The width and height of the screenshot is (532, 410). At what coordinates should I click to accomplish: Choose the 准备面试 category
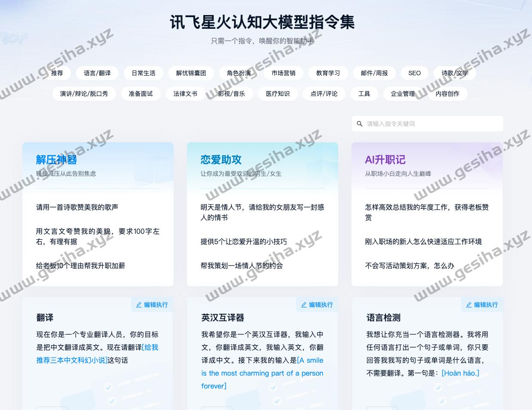coord(141,94)
